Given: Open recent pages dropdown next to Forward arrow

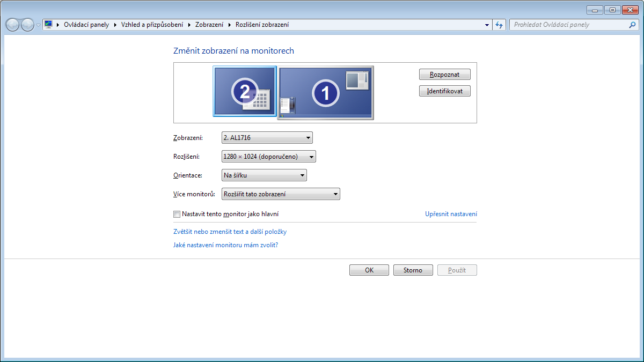Looking at the screenshot, I should tap(38, 25).
